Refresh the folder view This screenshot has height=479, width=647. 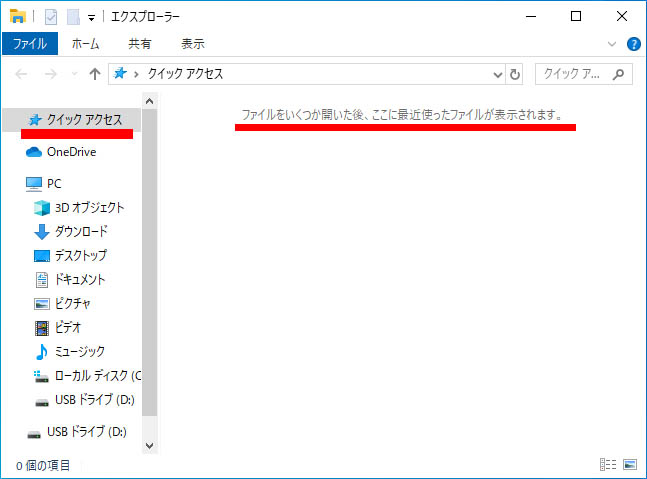(515, 75)
